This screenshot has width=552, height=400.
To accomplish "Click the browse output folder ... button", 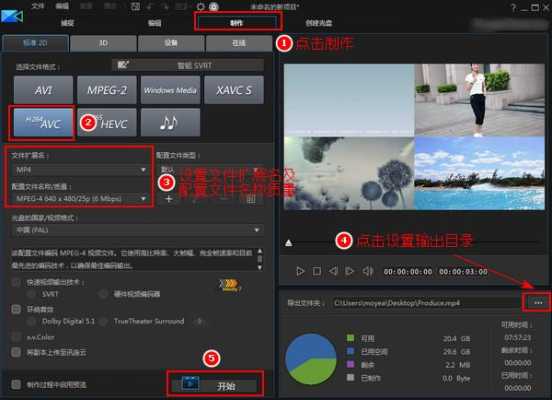I will [x=537, y=302].
